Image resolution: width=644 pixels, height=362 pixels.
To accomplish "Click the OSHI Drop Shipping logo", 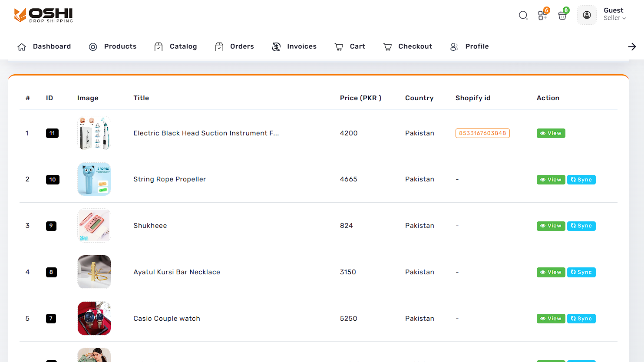I will (x=43, y=15).
